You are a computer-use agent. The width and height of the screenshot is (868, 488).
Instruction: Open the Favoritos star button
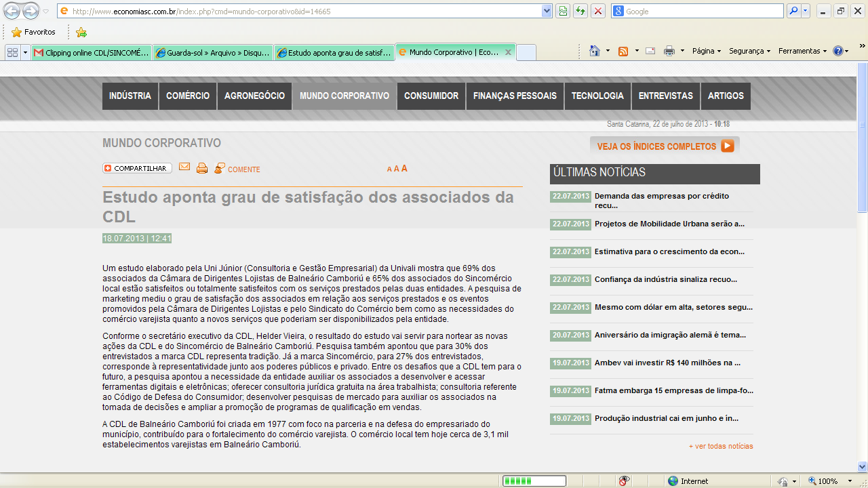tap(33, 32)
